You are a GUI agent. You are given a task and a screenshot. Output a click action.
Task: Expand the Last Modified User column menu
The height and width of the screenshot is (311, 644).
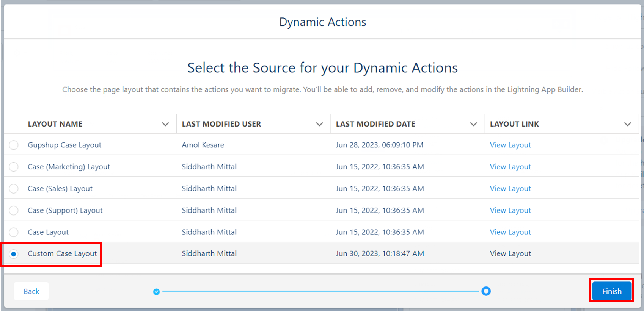319,124
